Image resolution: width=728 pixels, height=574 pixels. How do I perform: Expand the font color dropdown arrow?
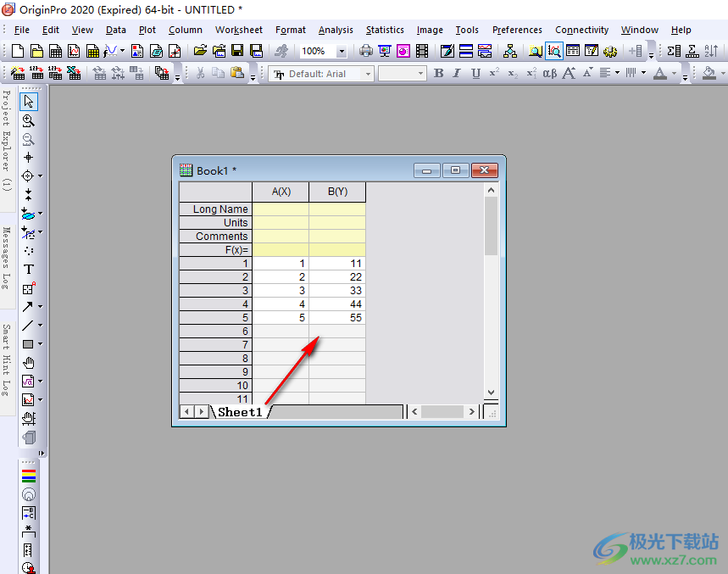674,74
